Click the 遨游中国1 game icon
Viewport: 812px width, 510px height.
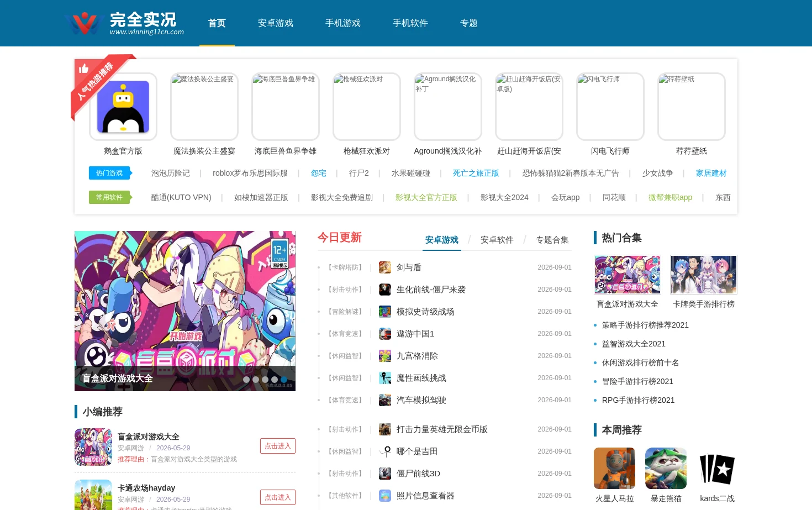385,334
